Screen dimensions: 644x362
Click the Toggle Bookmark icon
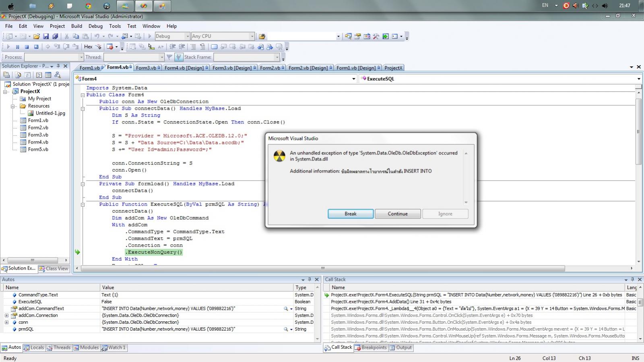point(214,47)
